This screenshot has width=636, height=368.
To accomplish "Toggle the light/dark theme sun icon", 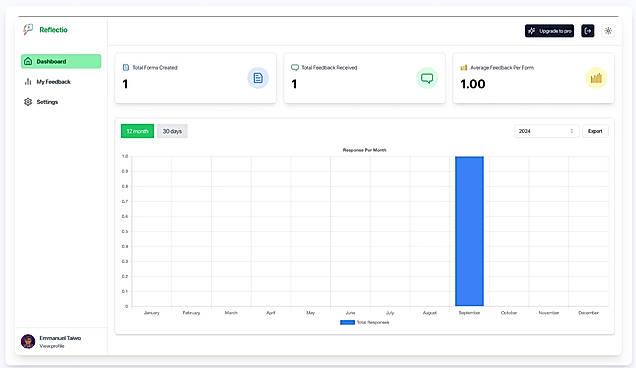I will tap(608, 31).
